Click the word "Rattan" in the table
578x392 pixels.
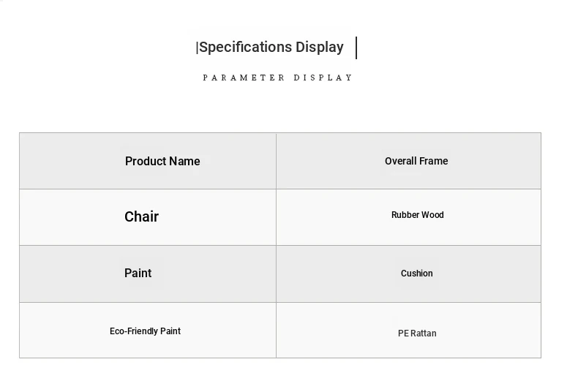click(x=423, y=333)
